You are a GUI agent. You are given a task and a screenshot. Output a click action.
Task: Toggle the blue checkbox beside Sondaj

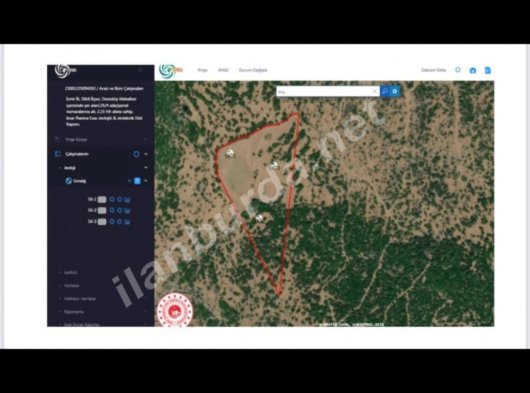[137, 181]
